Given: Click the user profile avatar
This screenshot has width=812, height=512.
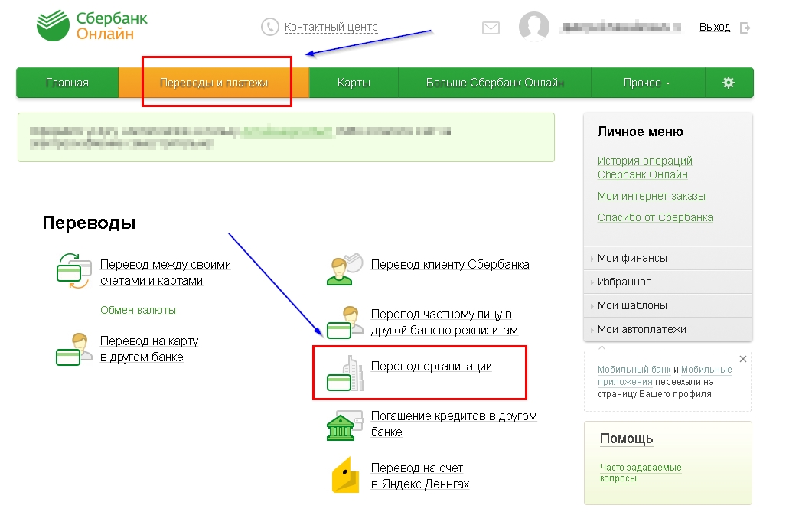Looking at the screenshot, I should coord(534,26).
